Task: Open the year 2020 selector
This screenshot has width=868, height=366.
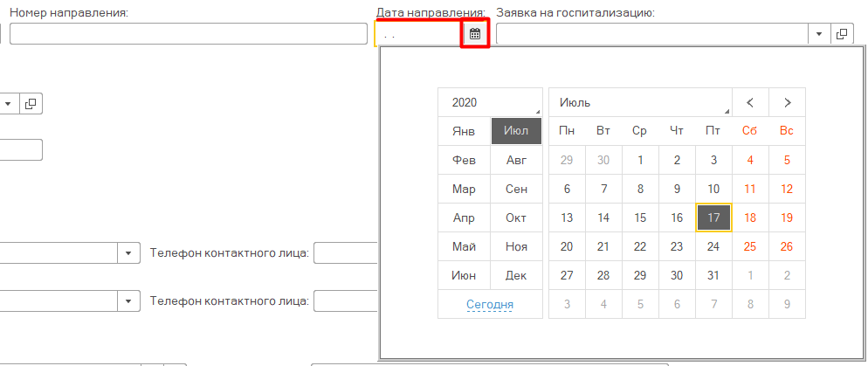Action: click(x=489, y=102)
